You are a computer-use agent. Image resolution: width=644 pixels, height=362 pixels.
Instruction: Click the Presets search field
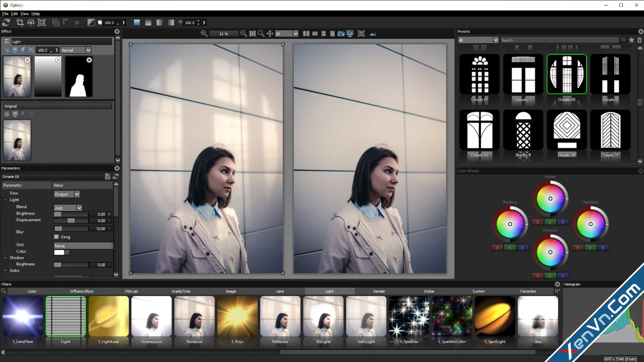(560, 40)
